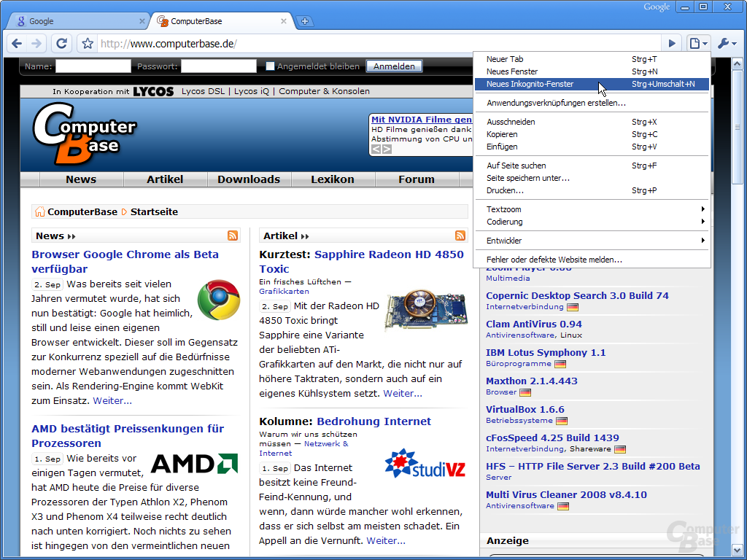Click the ComputerBase logo in the header

pyautogui.click(x=85, y=134)
